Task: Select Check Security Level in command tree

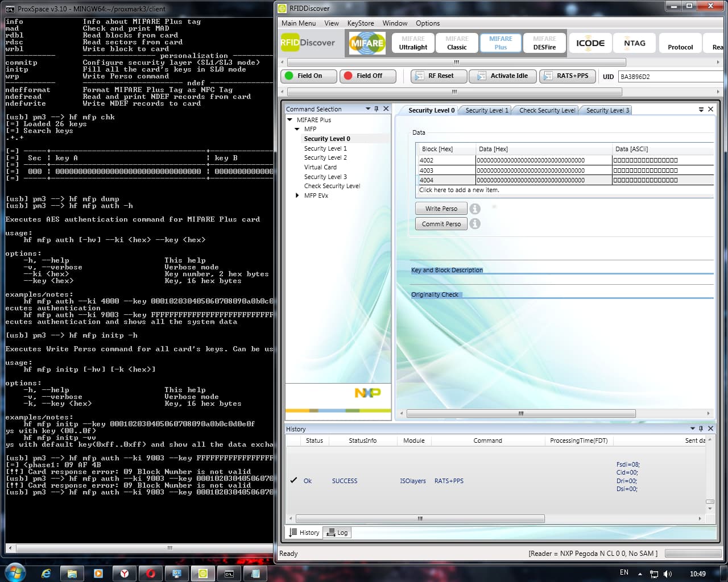Action: pyautogui.click(x=332, y=186)
